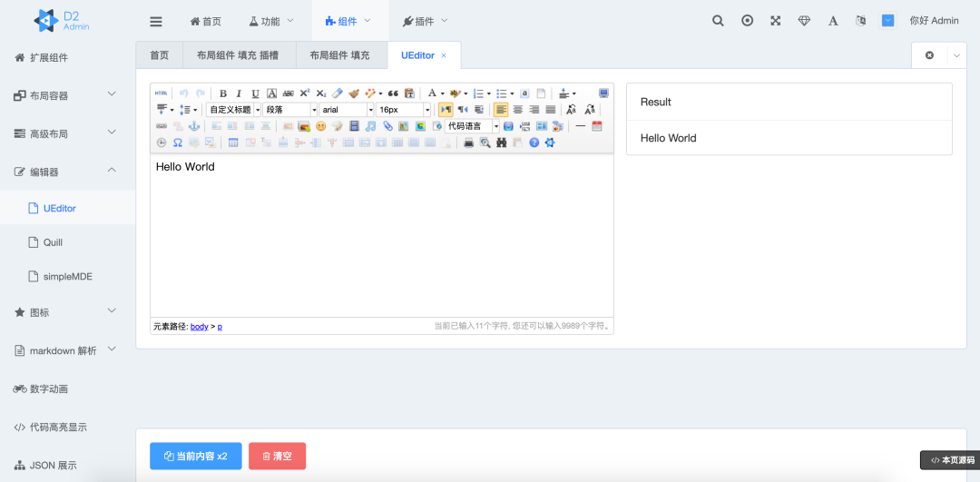
Task: Switch to 布局组件 填充 tab
Action: tap(340, 55)
